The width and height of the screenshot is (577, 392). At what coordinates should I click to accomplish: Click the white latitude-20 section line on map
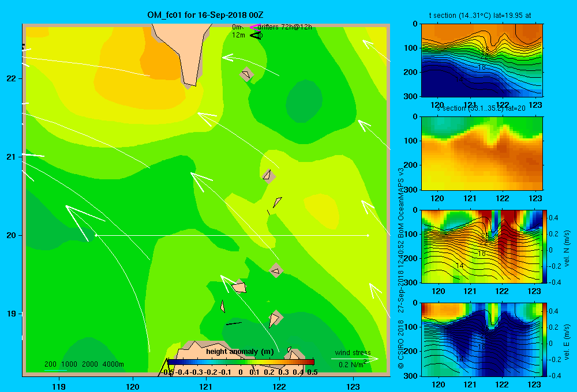(x=232, y=235)
